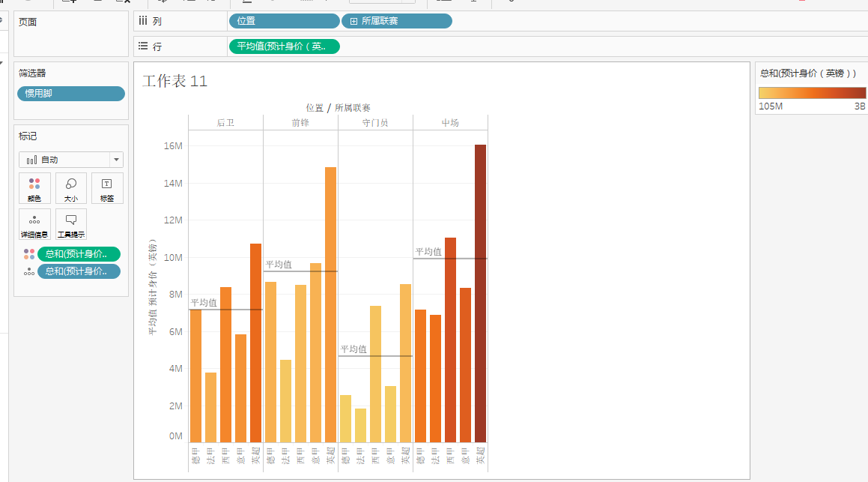This screenshot has height=482, width=868.
Task: Open the 工具提示 (tooltip) mark card
Action: point(71,224)
